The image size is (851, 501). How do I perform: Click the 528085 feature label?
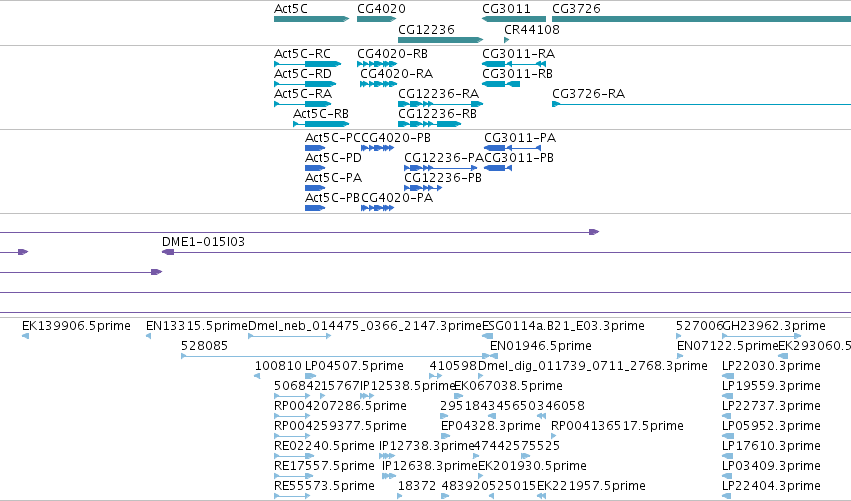pos(204,346)
